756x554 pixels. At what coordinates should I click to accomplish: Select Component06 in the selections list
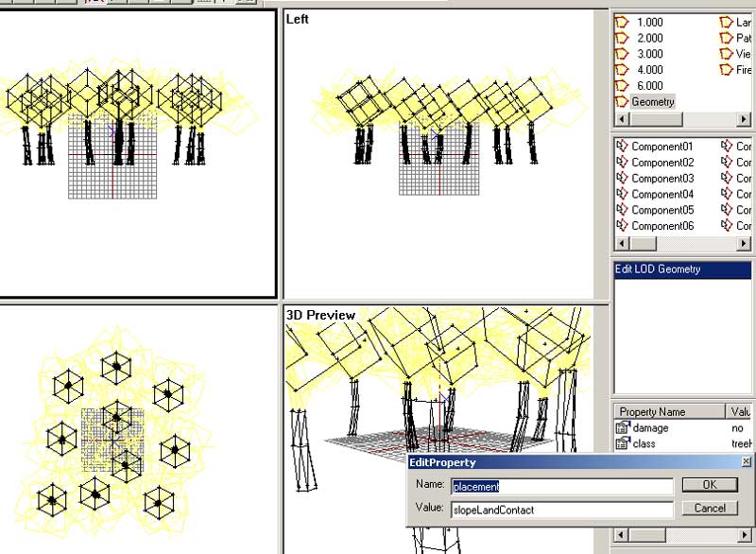click(x=662, y=226)
